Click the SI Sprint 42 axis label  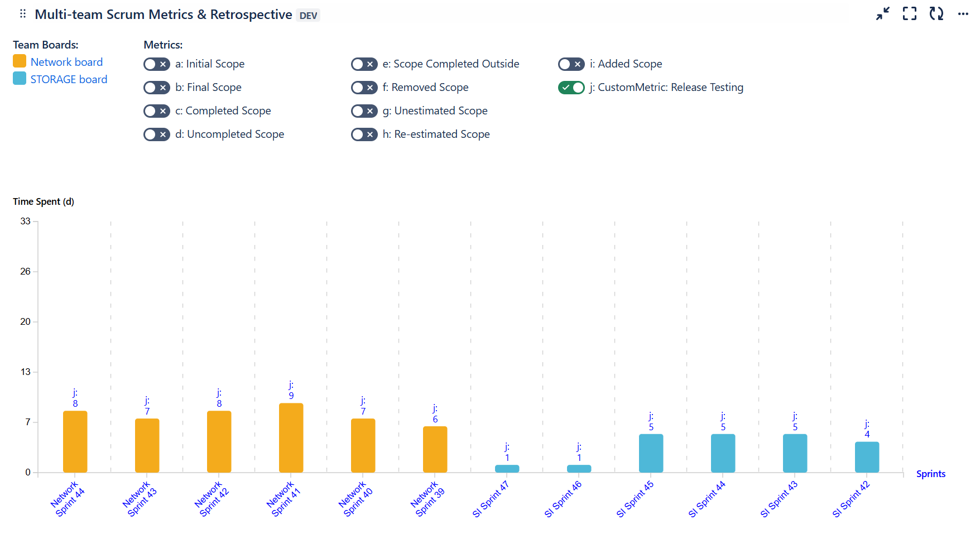(851, 499)
